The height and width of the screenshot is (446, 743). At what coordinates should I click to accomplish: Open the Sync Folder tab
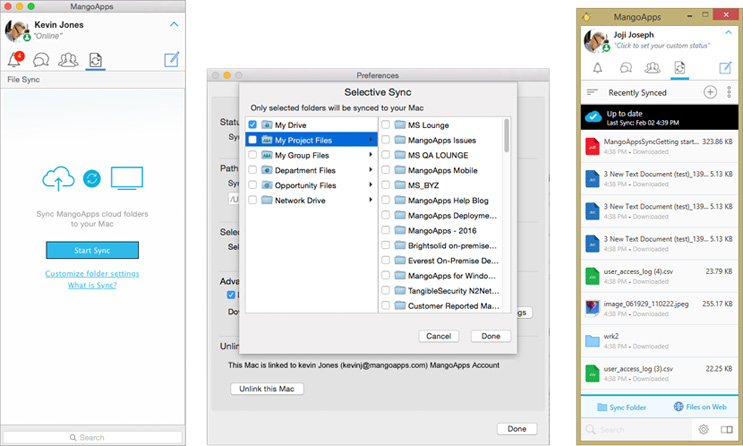pyautogui.click(x=622, y=407)
